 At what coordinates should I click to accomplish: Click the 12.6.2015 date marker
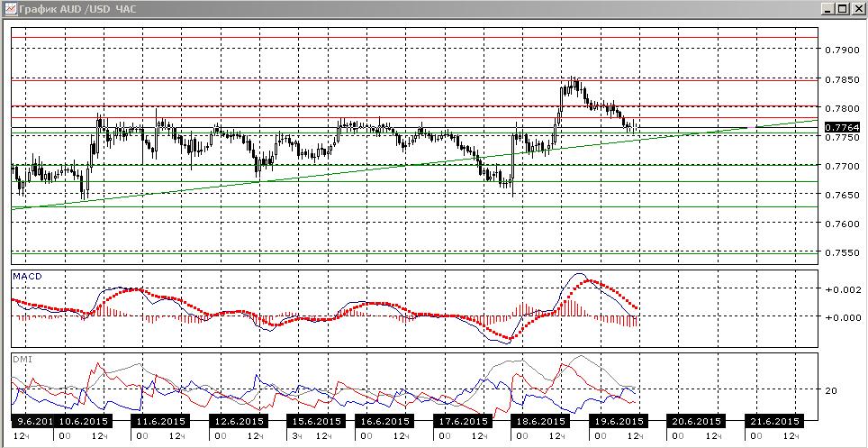pos(239,421)
